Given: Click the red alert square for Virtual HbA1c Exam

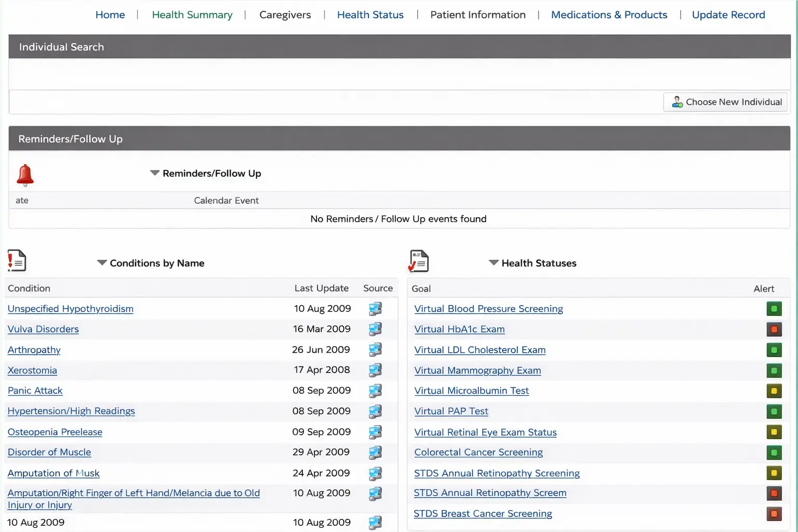Looking at the screenshot, I should (x=774, y=329).
